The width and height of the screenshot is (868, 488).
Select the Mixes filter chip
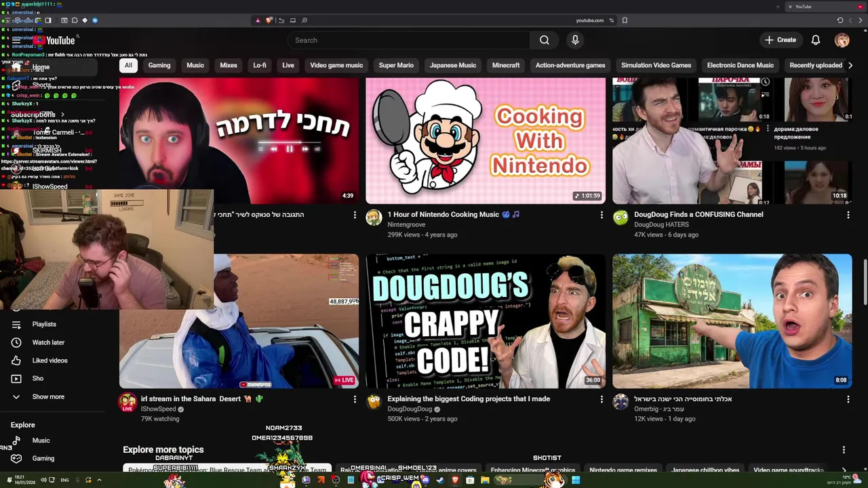[x=229, y=65]
